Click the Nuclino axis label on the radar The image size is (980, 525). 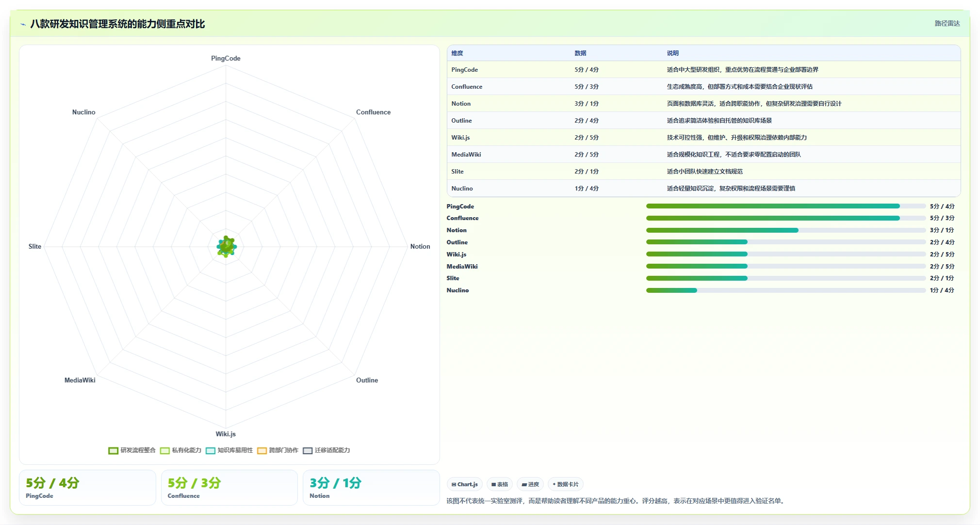[84, 112]
